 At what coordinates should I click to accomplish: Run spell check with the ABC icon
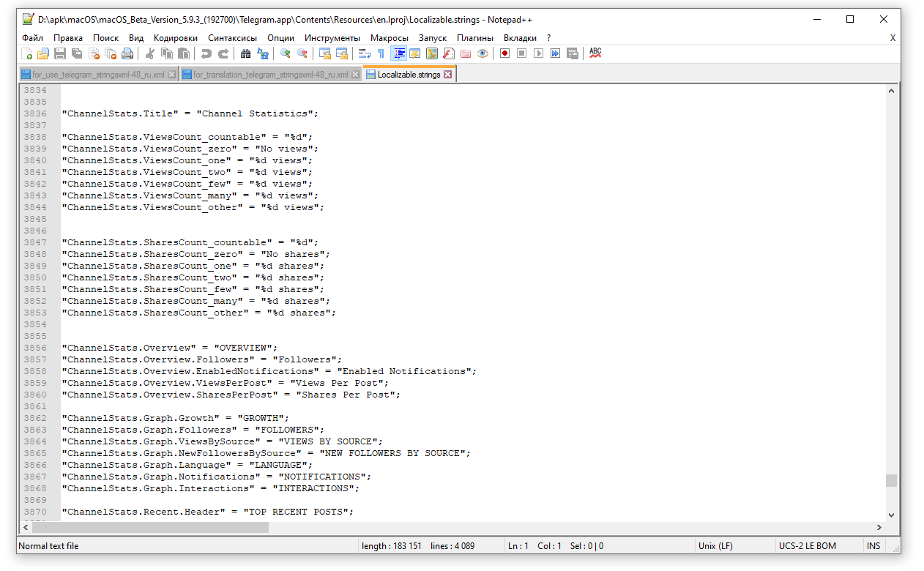[595, 53]
